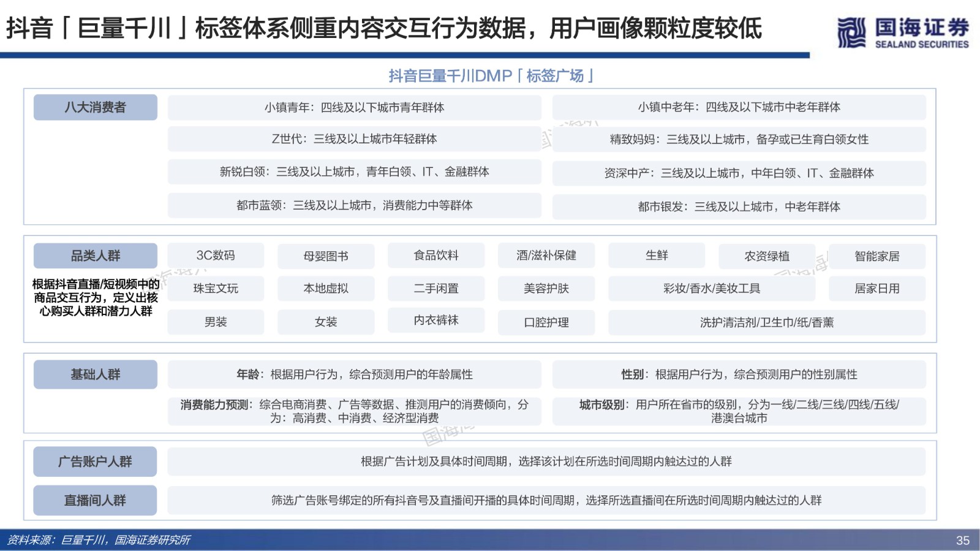The width and height of the screenshot is (980, 551).
Task: Select the 基础人群 category label
Action: click(x=96, y=374)
